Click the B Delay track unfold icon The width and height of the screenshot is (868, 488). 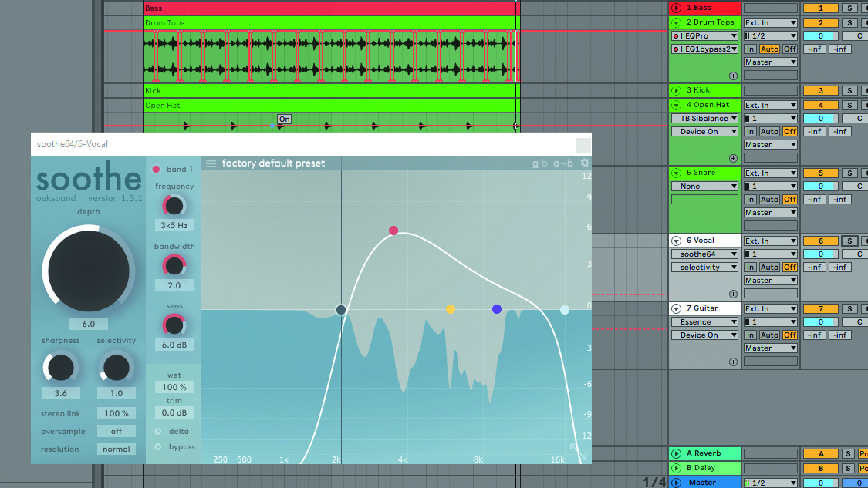tap(676, 468)
